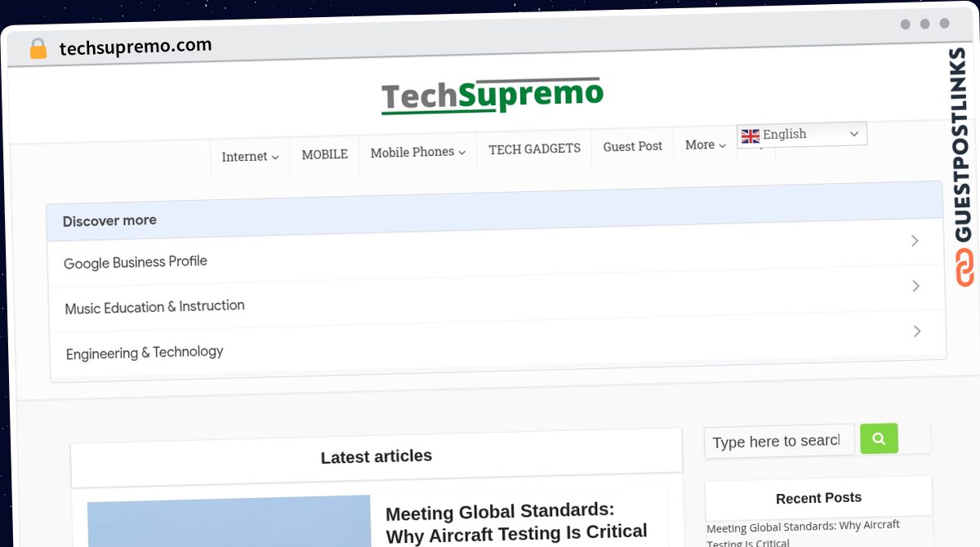Open the MOBILE menu item

coord(324,154)
